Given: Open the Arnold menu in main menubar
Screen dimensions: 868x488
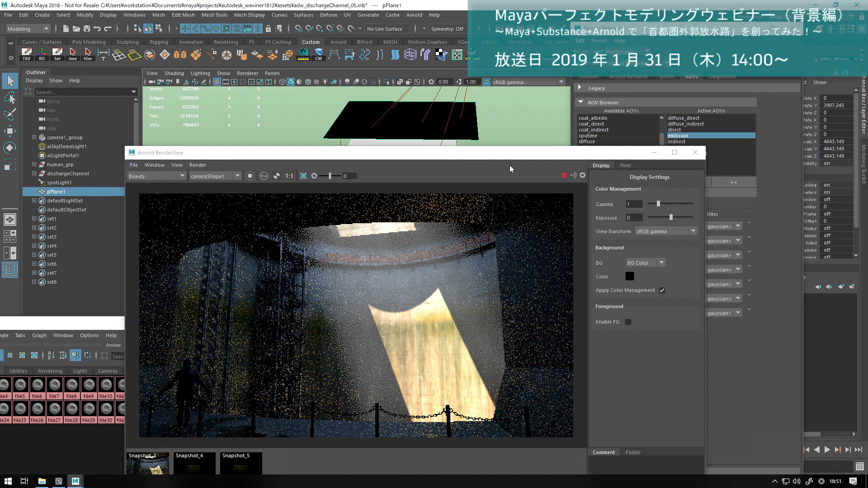Looking at the screenshot, I should (x=414, y=15).
